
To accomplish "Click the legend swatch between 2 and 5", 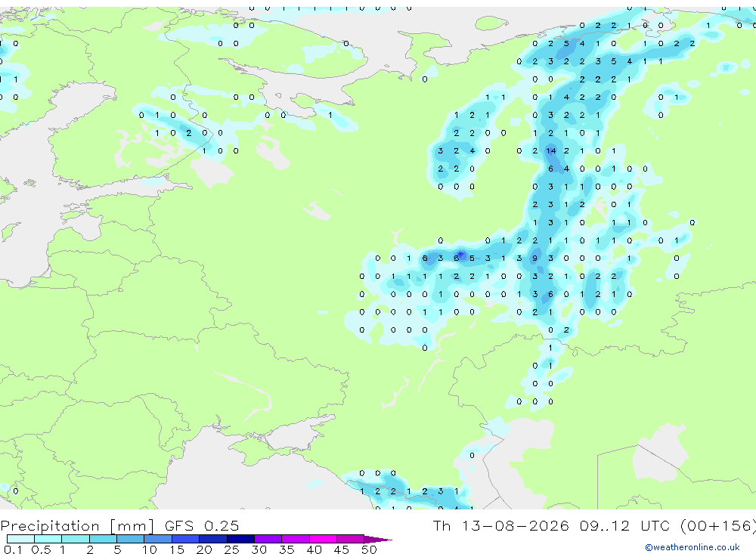I will pos(103,539).
